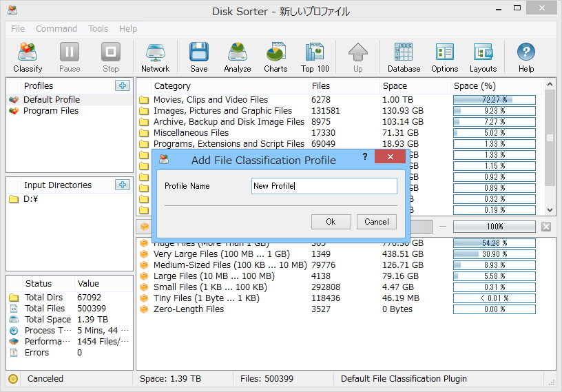The image size is (562, 392).
Task: Open the Network tool
Action: point(155,57)
